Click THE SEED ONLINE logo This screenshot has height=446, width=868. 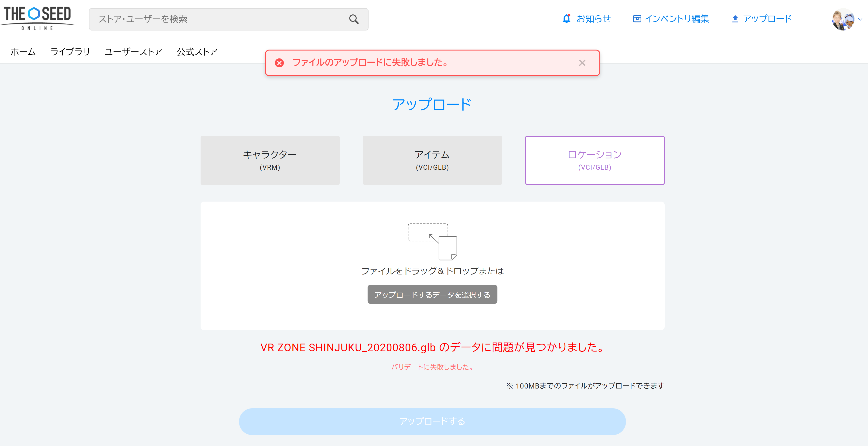click(38, 19)
